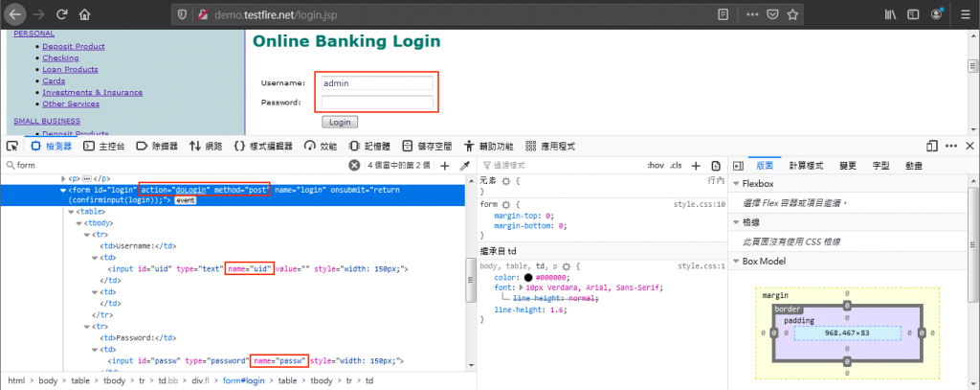Image resolution: width=980 pixels, height=390 pixels.
Task: Open the 'Checking' link
Action: (x=60, y=57)
